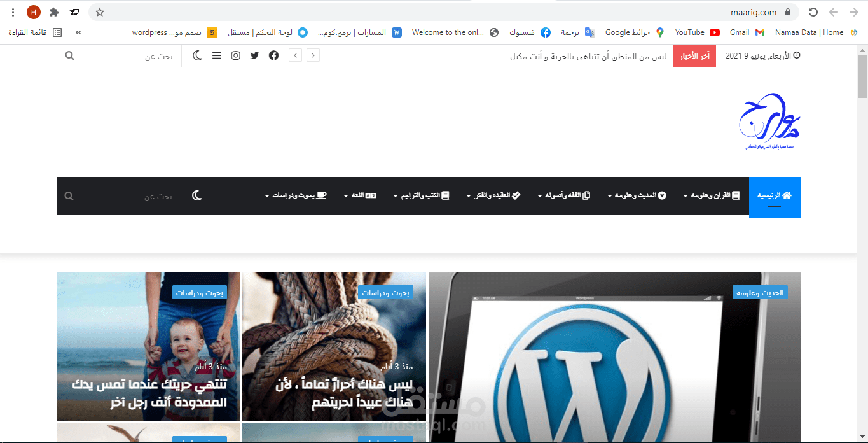Open the صمم مو... wordpress bookmark
Viewport: 868px width, 443px height.
(175, 32)
